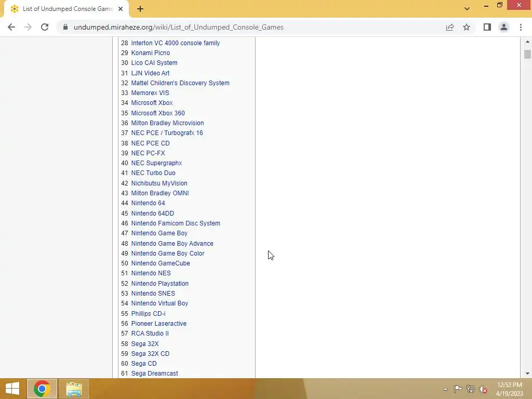Image resolution: width=532 pixels, height=399 pixels.
Task: Open the Milton Bradley Microvision link
Action: click(x=167, y=123)
